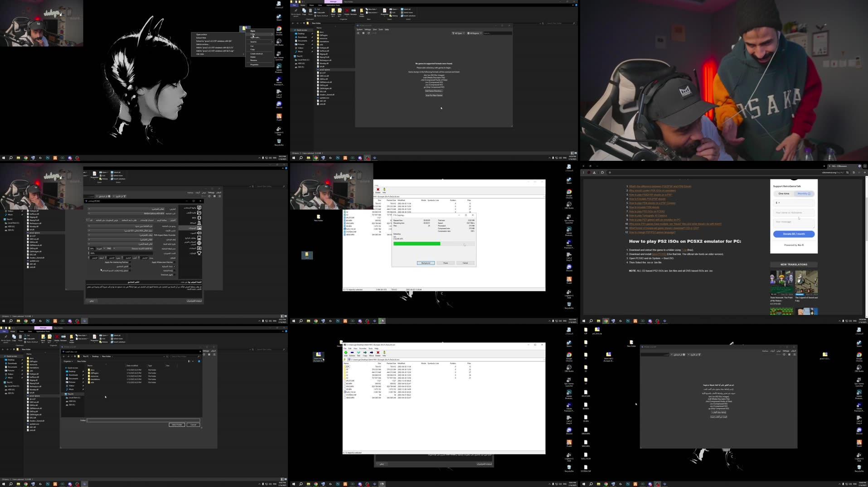Screen dimensions: 868x487
Task: Click Folder text field in Select Folder dialog
Action: (143, 420)
